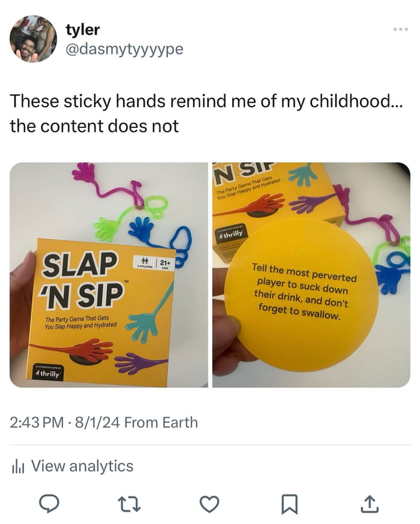The image size is (420, 524).
Task: Tap the 8/1/24 date text
Action: (x=97, y=423)
